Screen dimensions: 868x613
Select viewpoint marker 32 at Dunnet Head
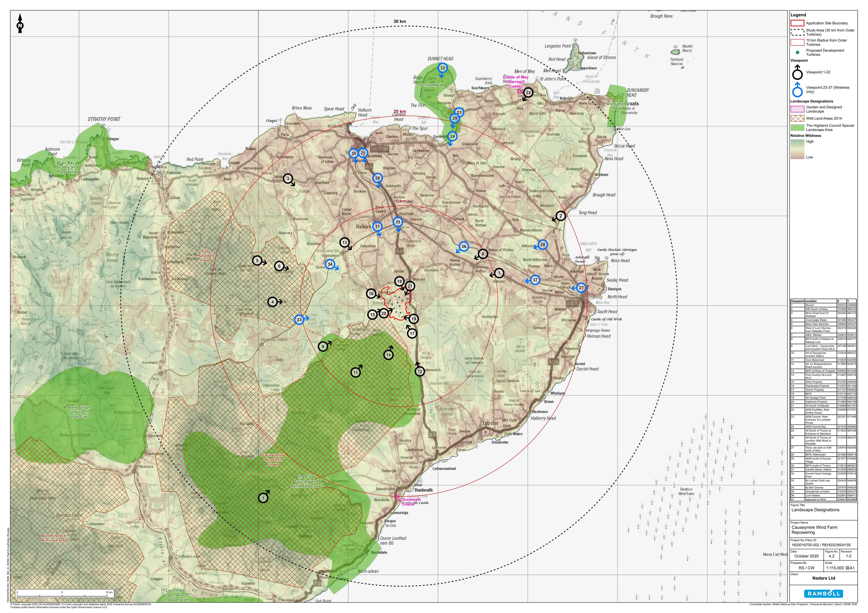442,68
